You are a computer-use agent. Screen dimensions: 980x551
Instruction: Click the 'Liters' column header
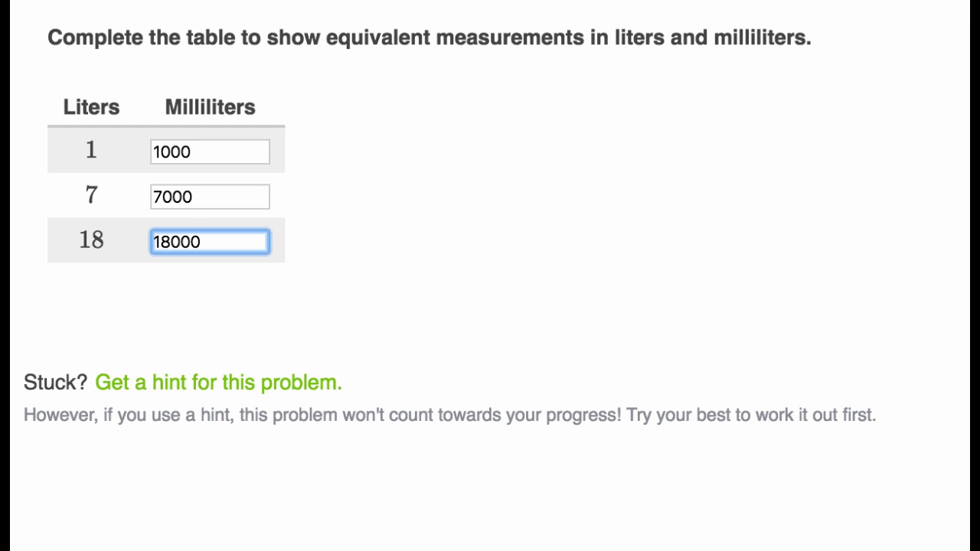[x=91, y=107]
